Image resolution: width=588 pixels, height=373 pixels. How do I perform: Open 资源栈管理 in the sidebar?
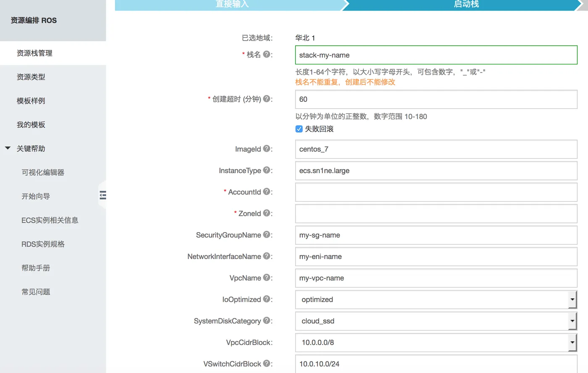point(53,53)
